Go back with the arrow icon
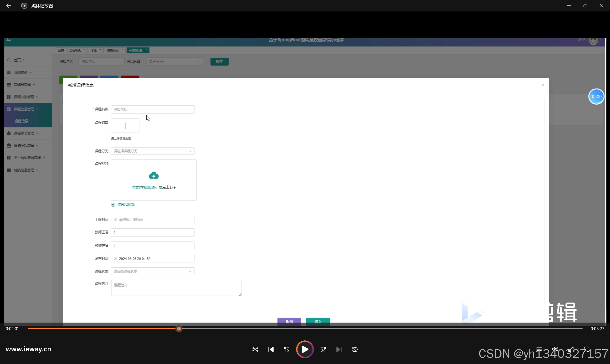 pos(9,6)
